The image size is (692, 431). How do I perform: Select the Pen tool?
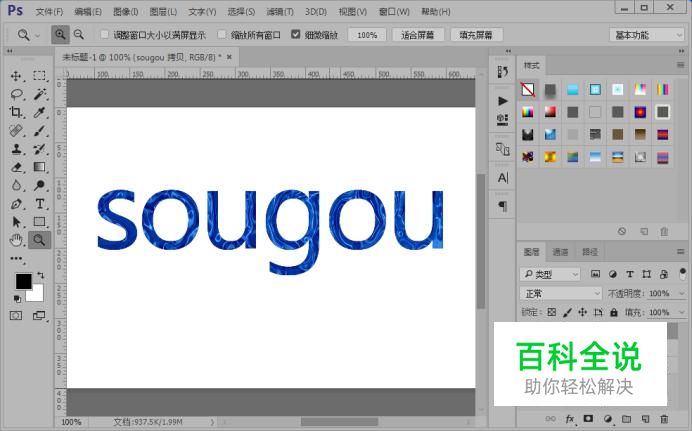[x=16, y=204]
